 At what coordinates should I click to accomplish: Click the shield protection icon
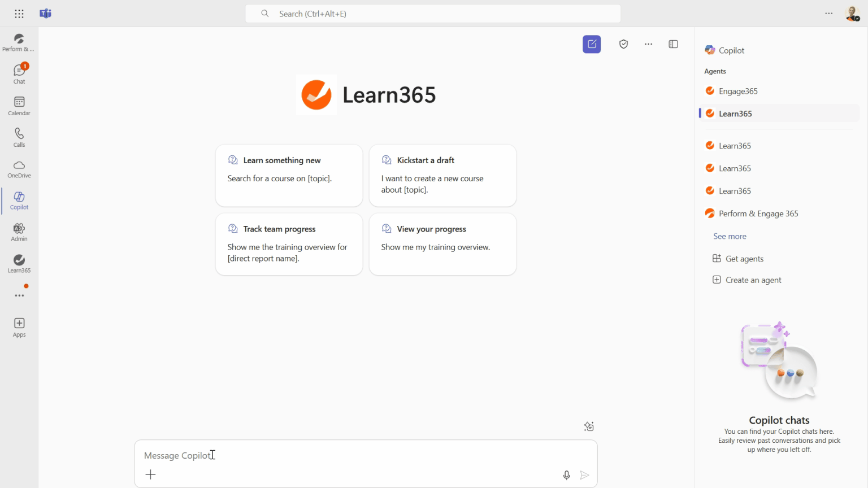pyautogui.click(x=623, y=44)
